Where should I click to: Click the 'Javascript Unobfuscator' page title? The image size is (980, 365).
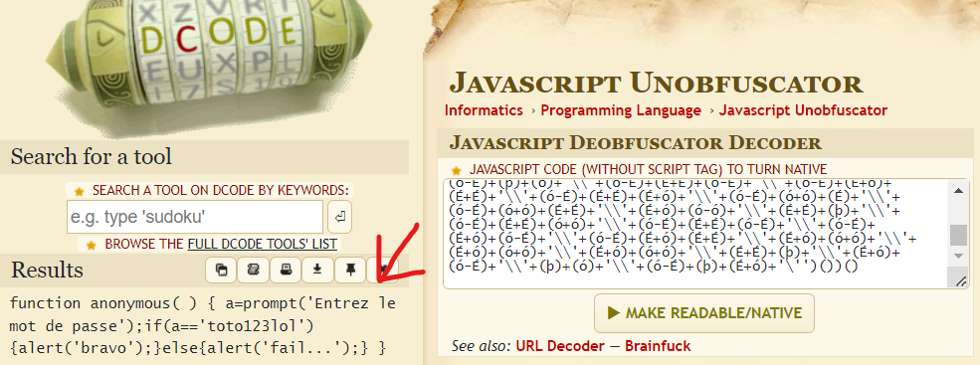pyautogui.click(x=657, y=84)
